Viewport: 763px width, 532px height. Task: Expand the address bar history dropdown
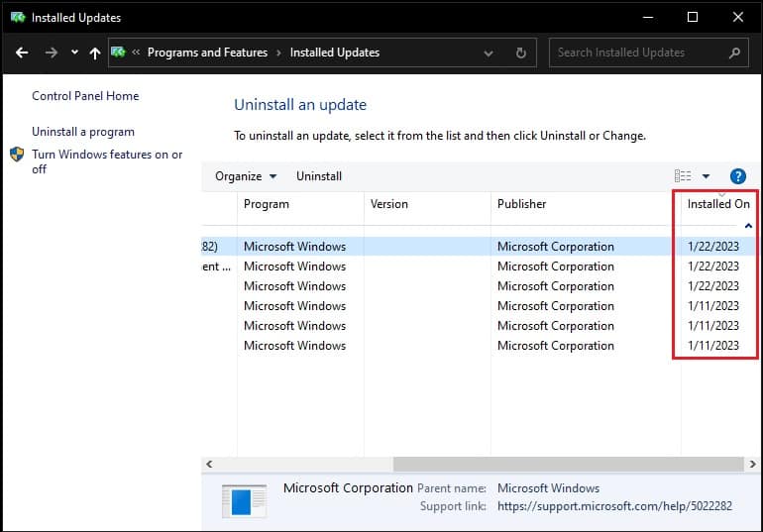pos(489,53)
